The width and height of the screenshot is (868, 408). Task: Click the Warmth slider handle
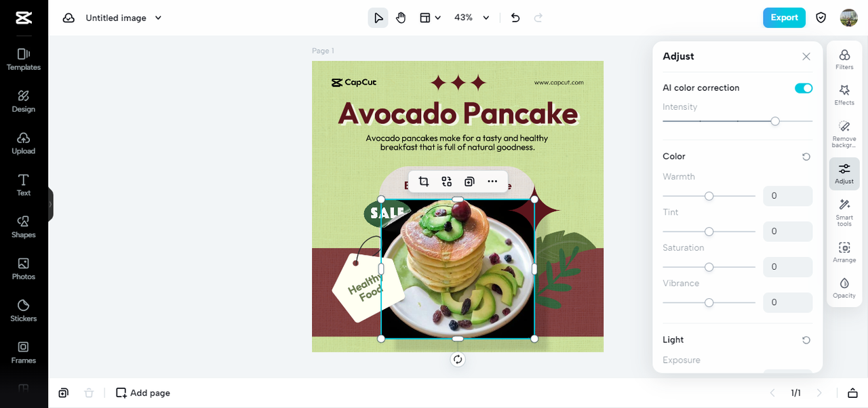(x=709, y=196)
